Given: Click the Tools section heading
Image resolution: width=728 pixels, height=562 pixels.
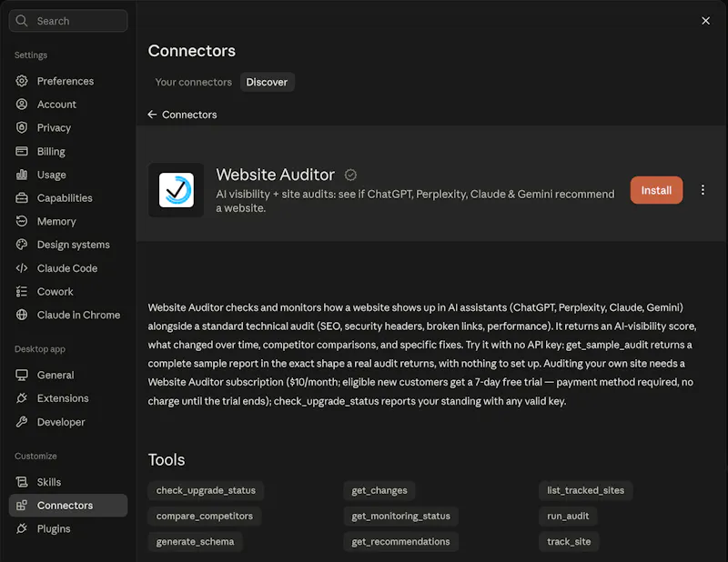Looking at the screenshot, I should click(167, 459).
